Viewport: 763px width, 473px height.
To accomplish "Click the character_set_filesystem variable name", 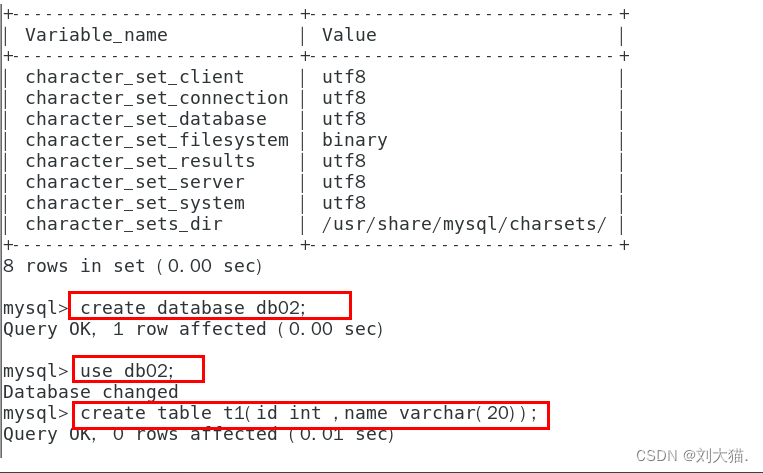I will (156, 140).
